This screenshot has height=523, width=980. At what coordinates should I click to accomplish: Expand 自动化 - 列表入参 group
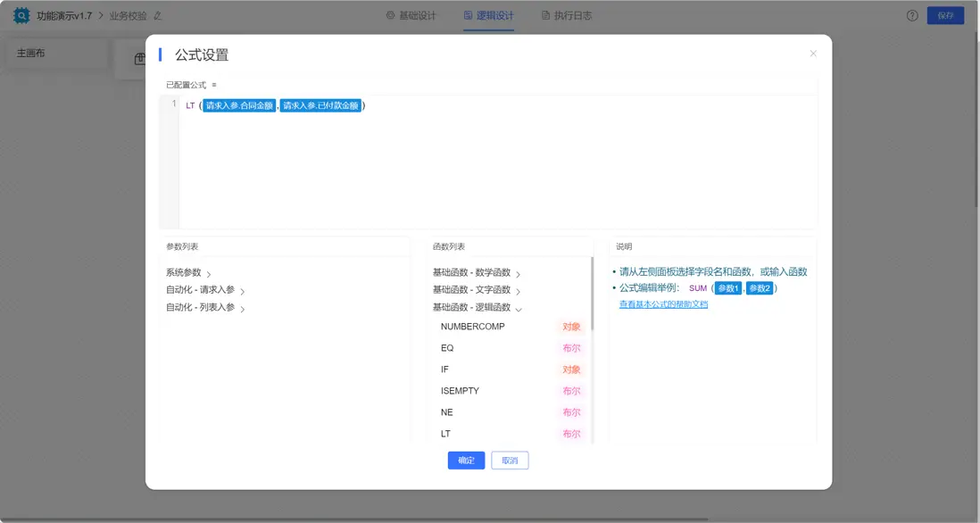pos(205,307)
